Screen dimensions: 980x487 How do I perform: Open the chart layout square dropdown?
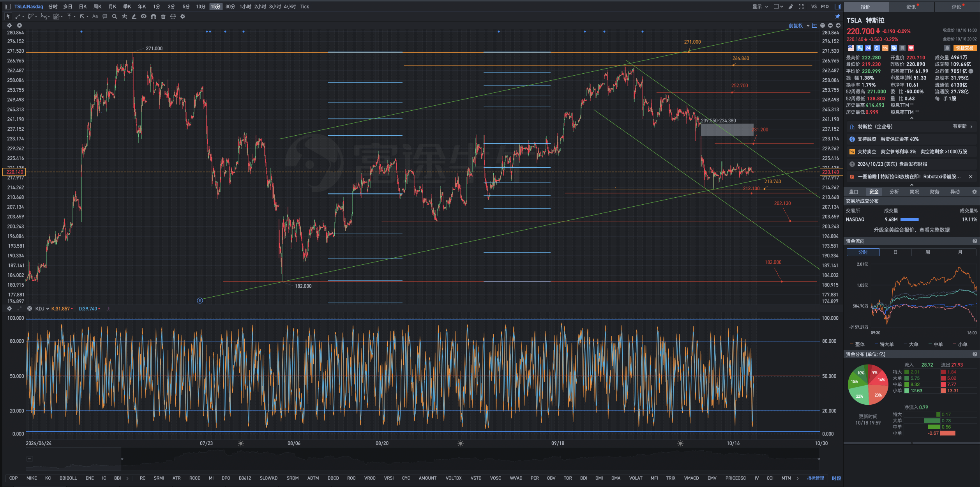tap(778, 7)
